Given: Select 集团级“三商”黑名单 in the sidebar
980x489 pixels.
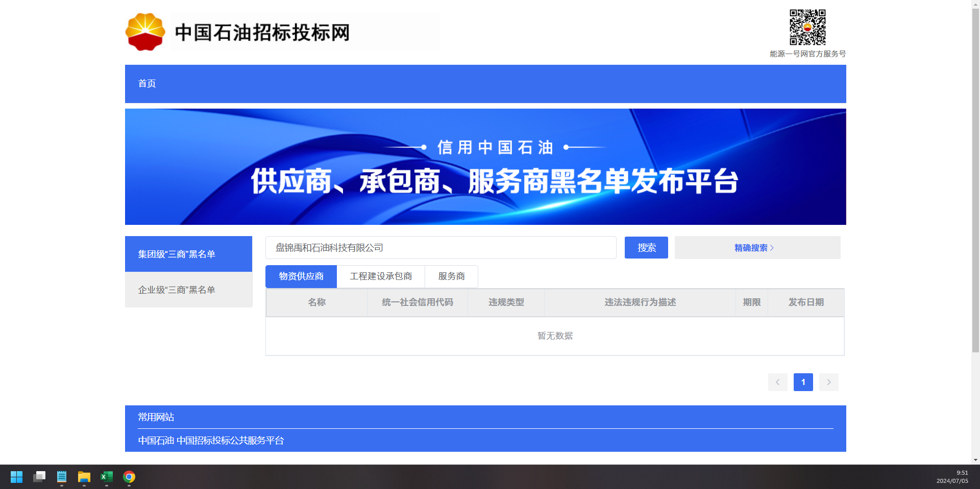Looking at the screenshot, I should pyautogui.click(x=188, y=254).
